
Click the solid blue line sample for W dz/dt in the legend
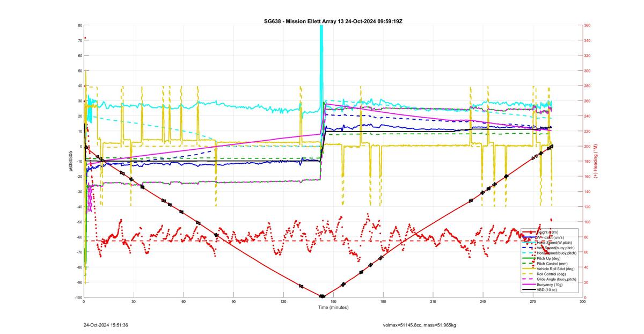[529, 237]
